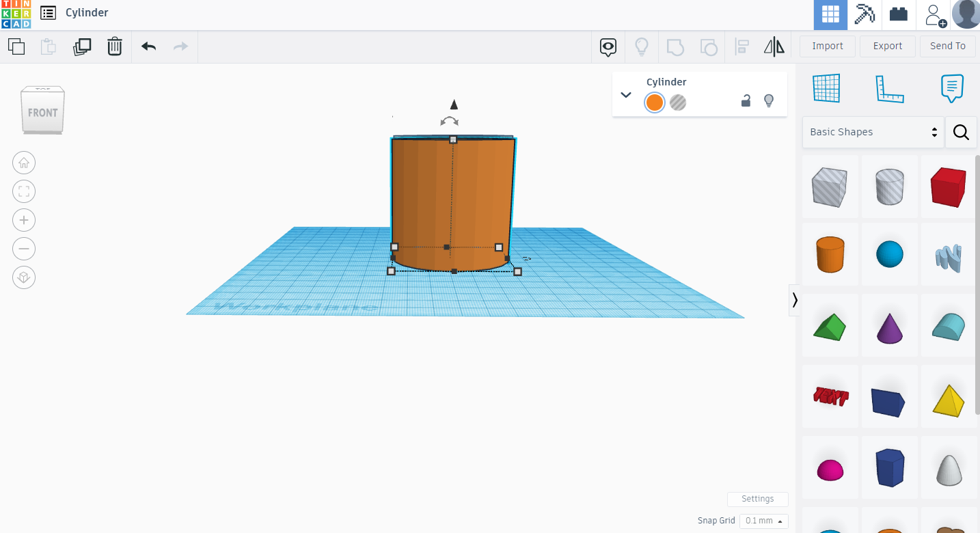Screen dimensions: 980x533
Task: Collapse the Cylinder shape inspector panel
Action: (625, 96)
